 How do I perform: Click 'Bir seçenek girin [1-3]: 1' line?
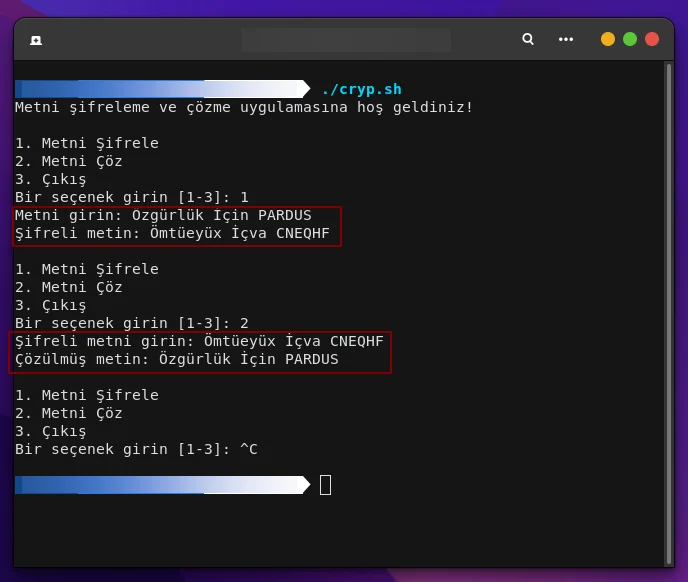pyautogui.click(x=132, y=197)
